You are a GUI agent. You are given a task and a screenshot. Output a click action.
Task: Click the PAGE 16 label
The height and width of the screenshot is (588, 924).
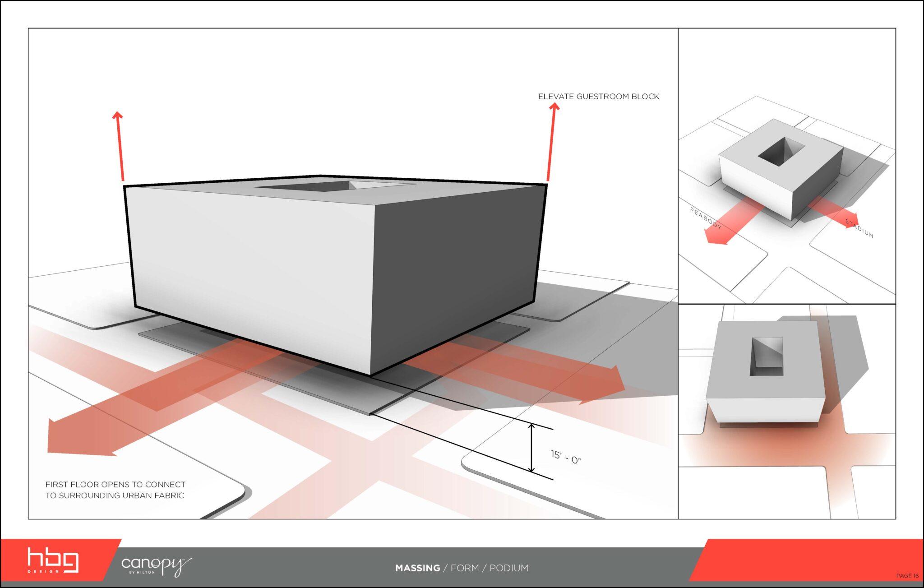coord(907,576)
